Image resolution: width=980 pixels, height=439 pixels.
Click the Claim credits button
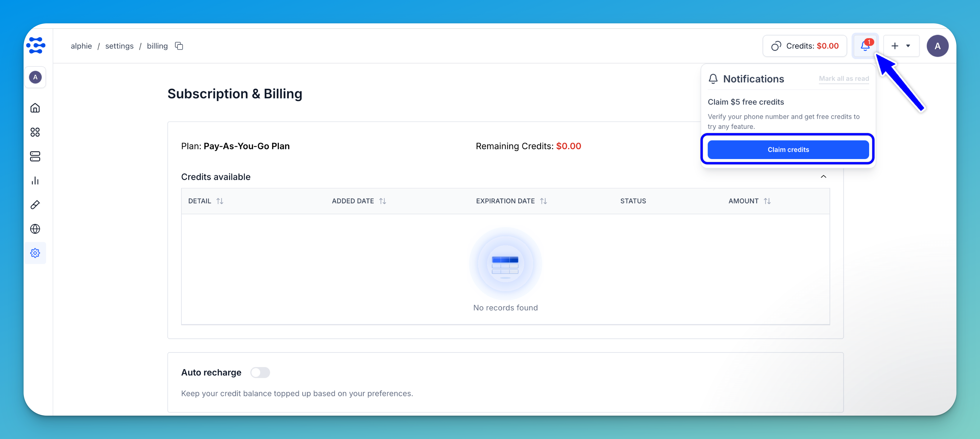pyautogui.click(x=788, y=150)
